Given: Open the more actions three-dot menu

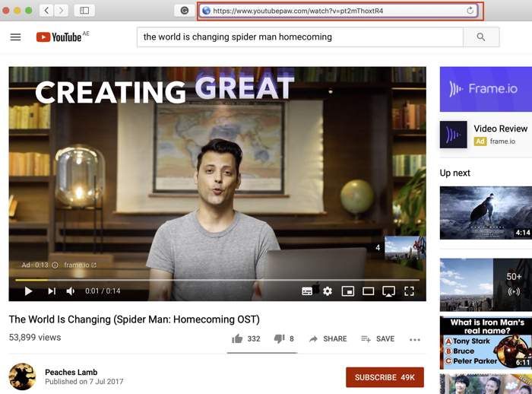Looking at the screenshot, I should point(415,339).
